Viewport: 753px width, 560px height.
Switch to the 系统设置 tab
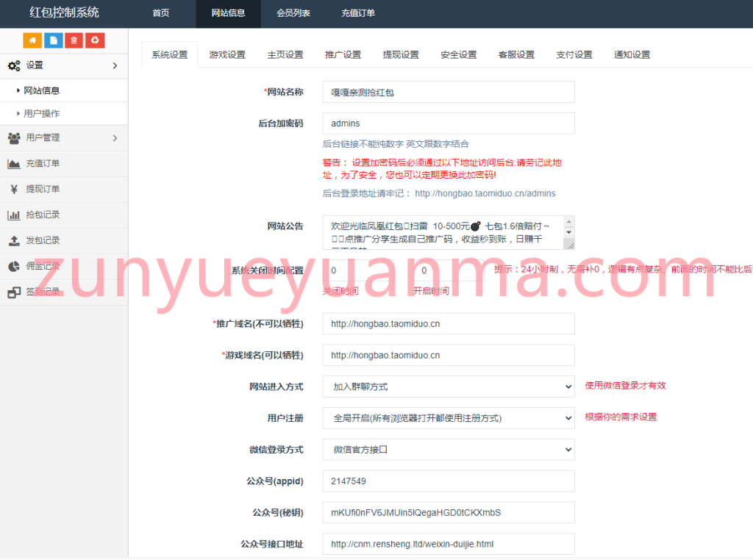pos(170,54)
